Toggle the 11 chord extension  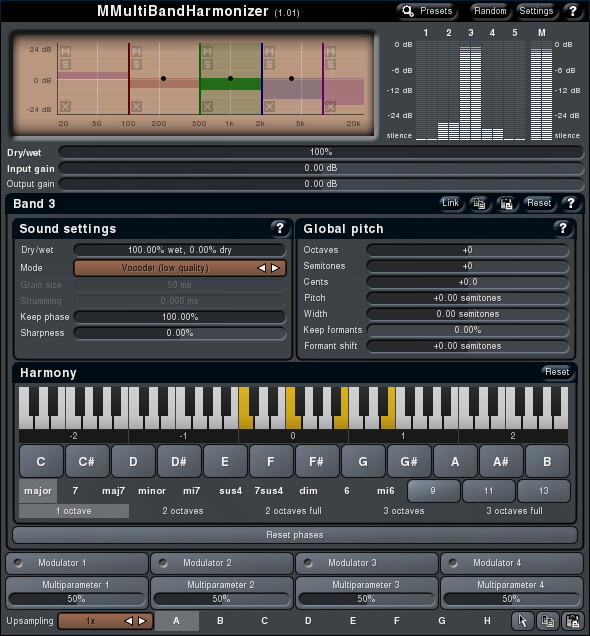coord(489,491)
